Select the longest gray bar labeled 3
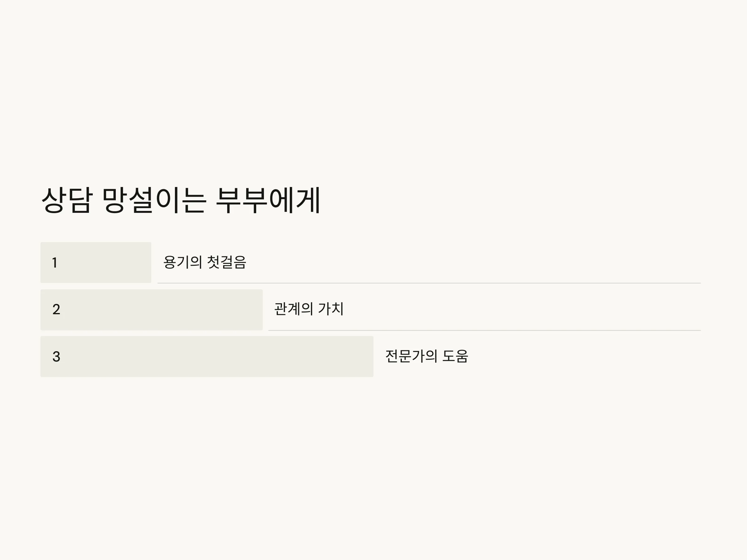Viewport: 747px width, 560px height. click(x=207, y=357)
